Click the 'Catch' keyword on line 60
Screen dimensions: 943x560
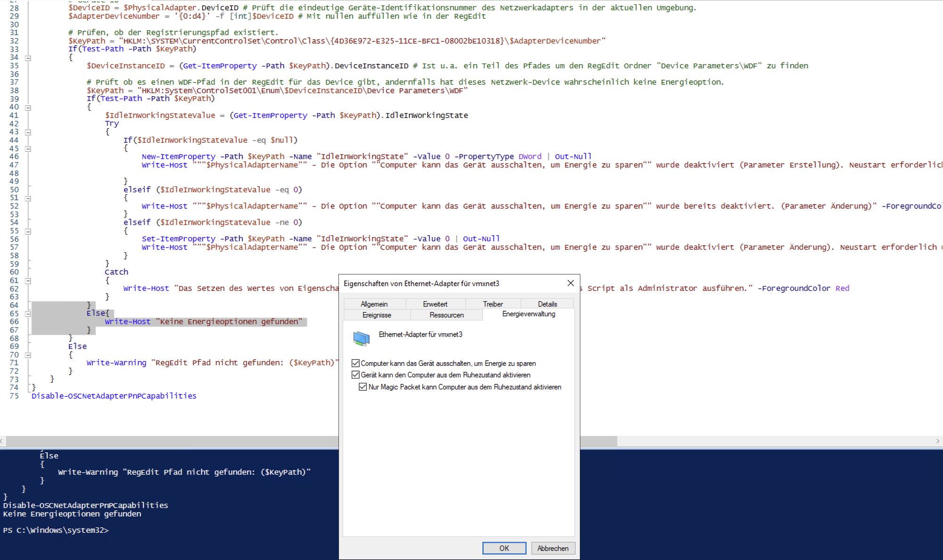[x=116, y=272]
